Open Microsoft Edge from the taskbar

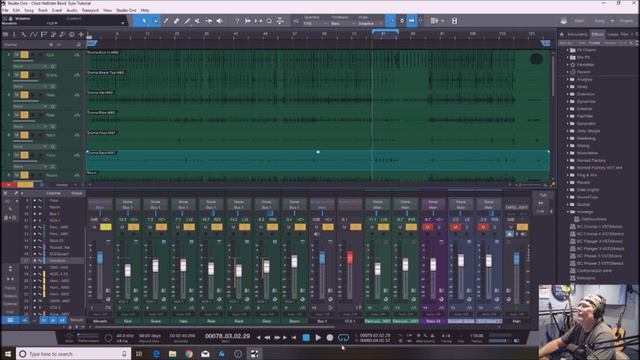point(156,354)
